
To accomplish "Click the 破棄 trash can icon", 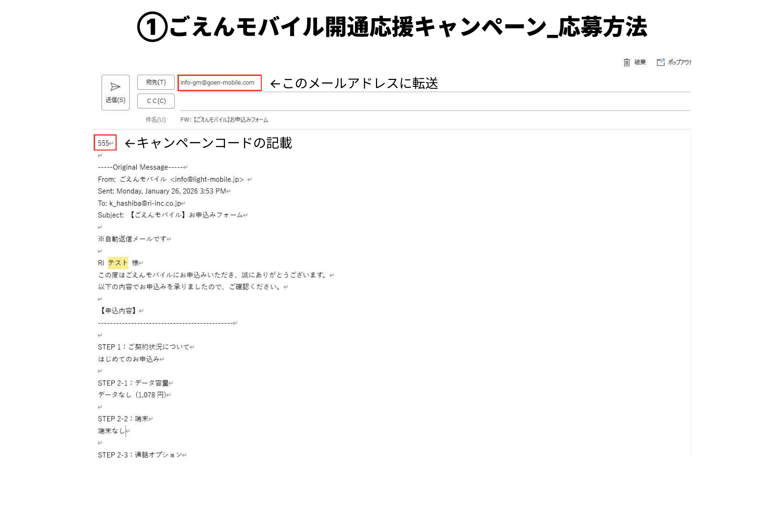I will pyautogui.click(x=627, y=62).
